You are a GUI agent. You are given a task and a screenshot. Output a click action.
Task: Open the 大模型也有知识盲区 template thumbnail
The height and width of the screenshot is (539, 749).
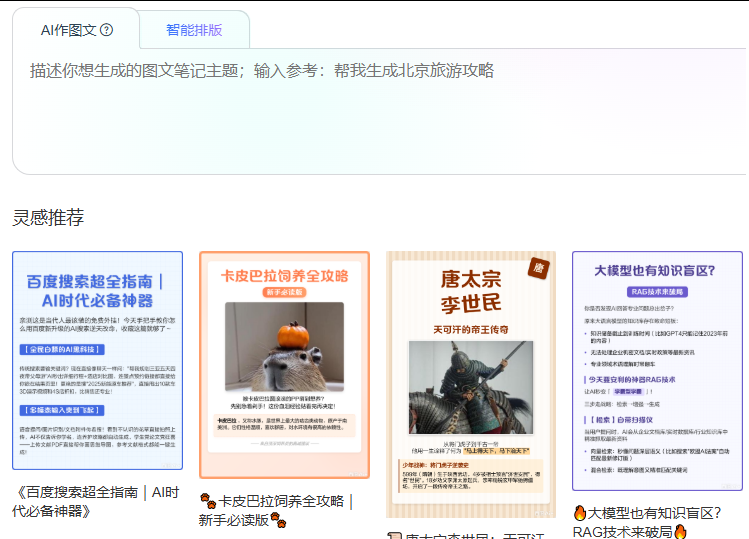(657, 371)
